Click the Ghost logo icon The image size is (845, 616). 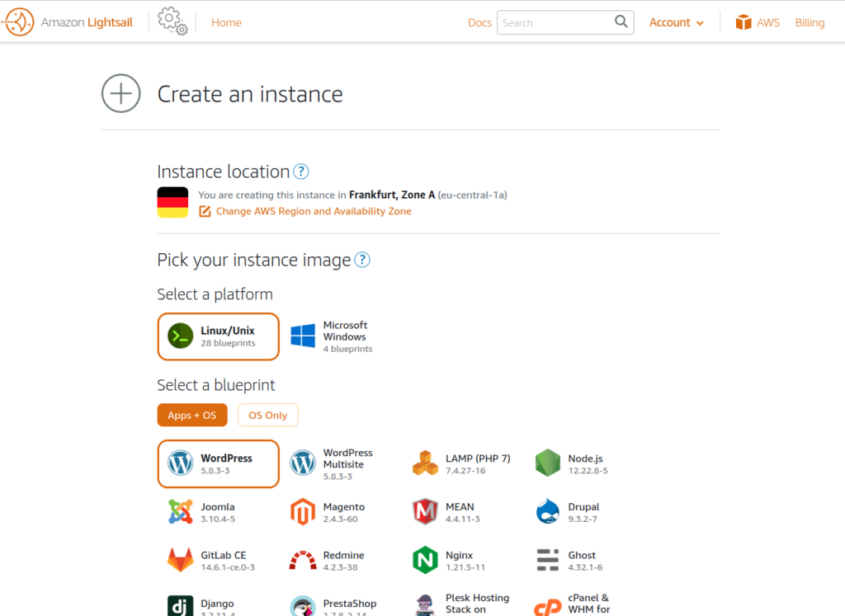(548, 560)
